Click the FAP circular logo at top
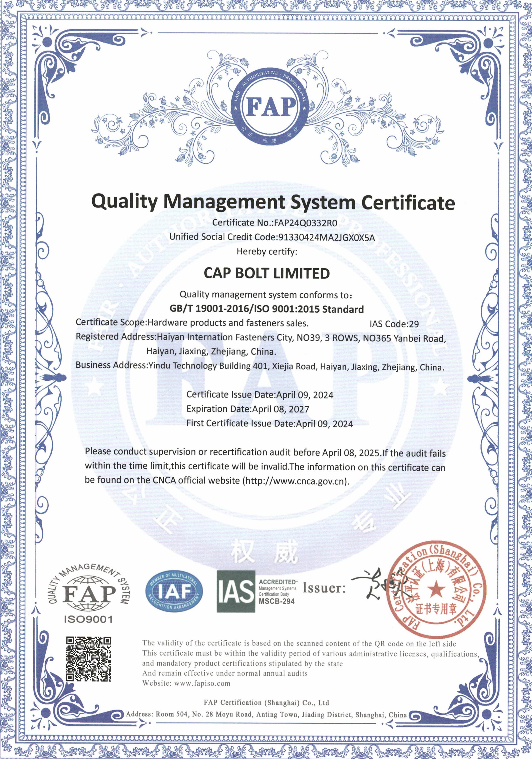532x759 pixels. tap(270, 106)
